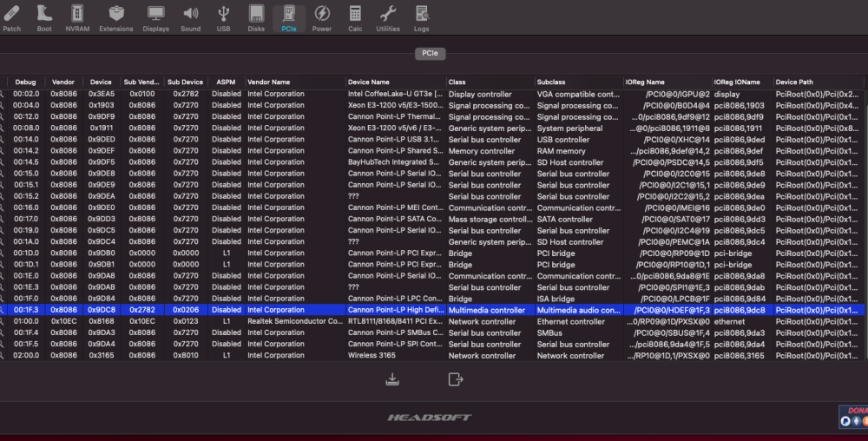Image resolution: width=868 pixels, height=441 pixels.
Task: Click the VGA compatible controller subclass cell
Action: coord(578,94)
